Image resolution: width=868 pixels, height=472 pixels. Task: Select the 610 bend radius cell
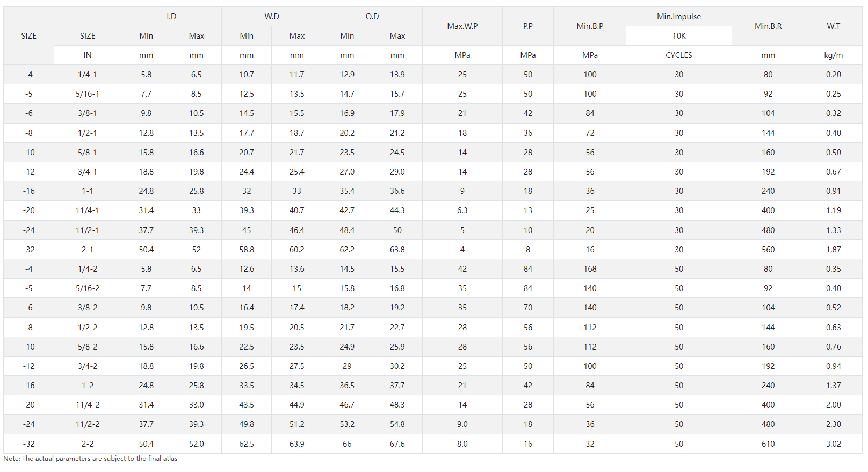point(768,444)
